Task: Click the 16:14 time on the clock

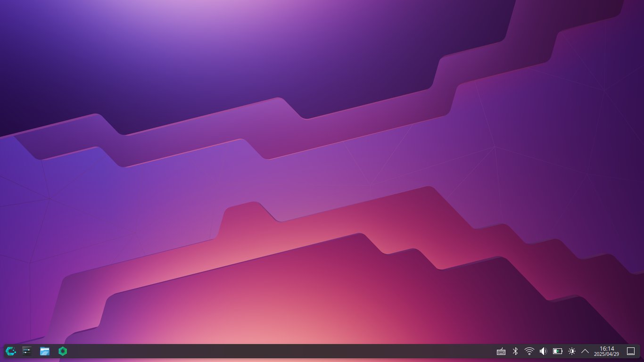Action: 607,348
